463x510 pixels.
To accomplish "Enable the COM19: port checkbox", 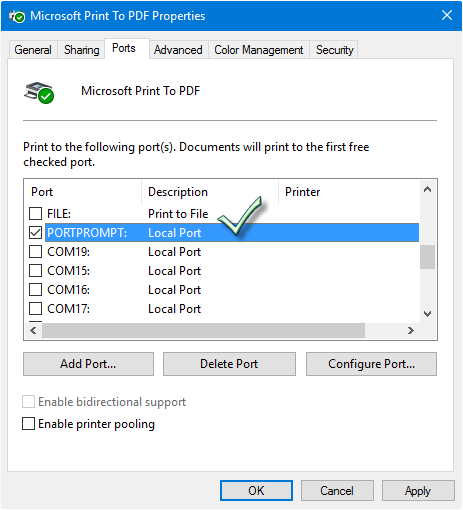I will coord(35,252).
